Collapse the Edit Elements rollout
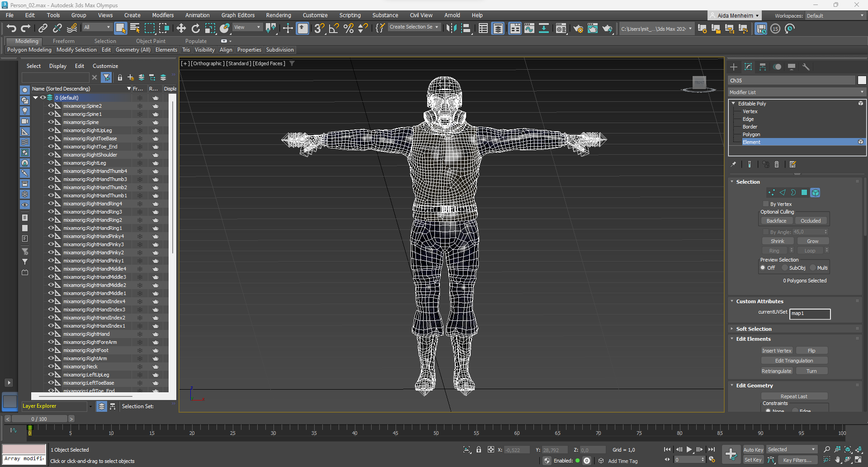The image size is (868, 467). [753, 339]
